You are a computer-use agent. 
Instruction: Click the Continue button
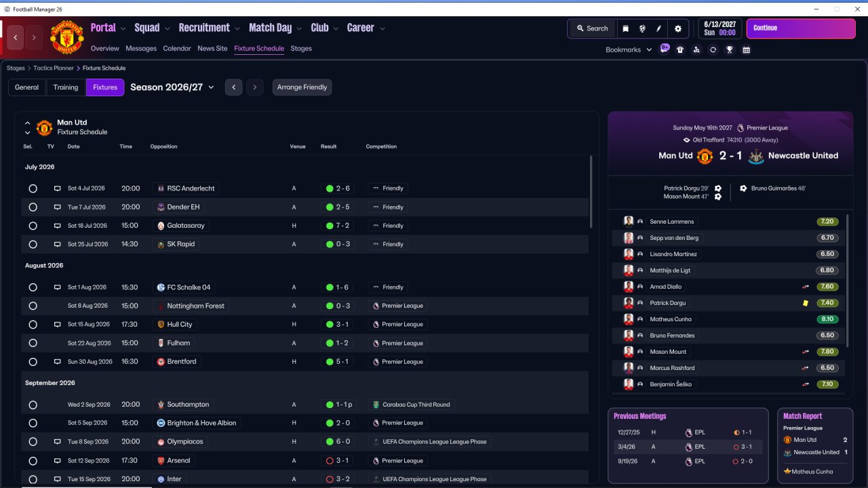[801, 28]
